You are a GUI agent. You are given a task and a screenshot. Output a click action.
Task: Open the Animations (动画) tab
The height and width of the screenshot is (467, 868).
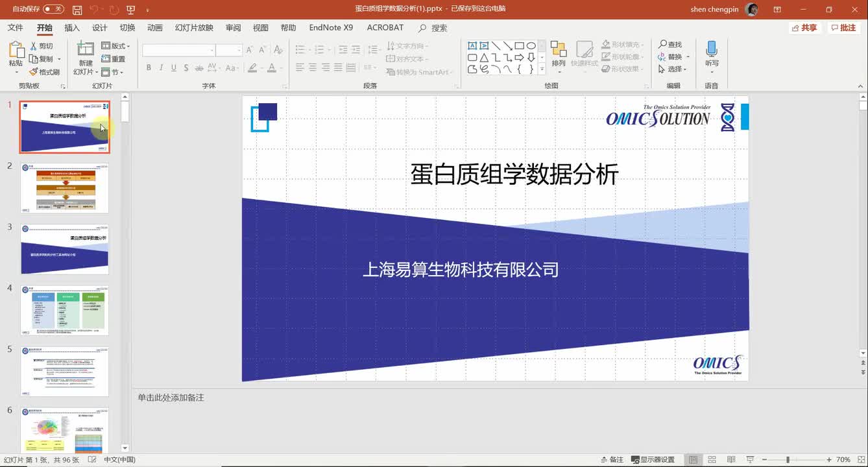[155, 28]
